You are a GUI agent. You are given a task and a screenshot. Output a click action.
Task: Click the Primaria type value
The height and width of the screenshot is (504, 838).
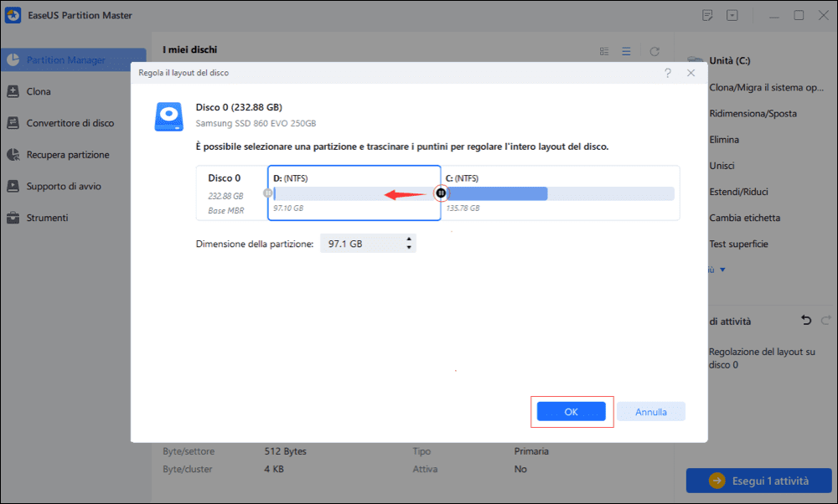tap(531, 451)
